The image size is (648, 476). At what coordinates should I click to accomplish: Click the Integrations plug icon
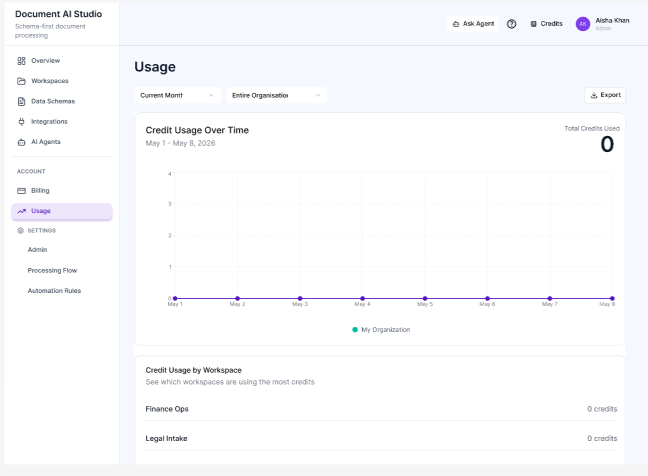tap(21, 121)
